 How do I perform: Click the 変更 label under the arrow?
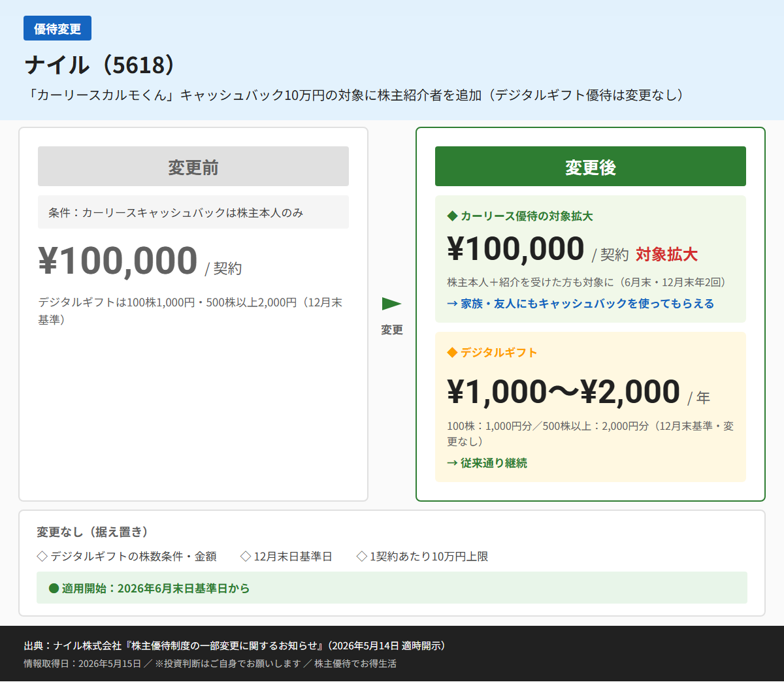point(392,330)
